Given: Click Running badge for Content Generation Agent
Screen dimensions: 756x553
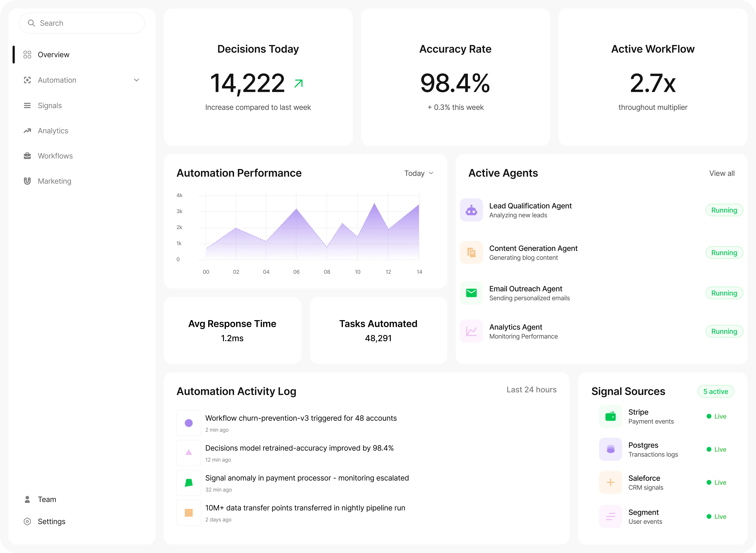Looking at the screenshot, I should pyautogui.click(x=724, y=253).
